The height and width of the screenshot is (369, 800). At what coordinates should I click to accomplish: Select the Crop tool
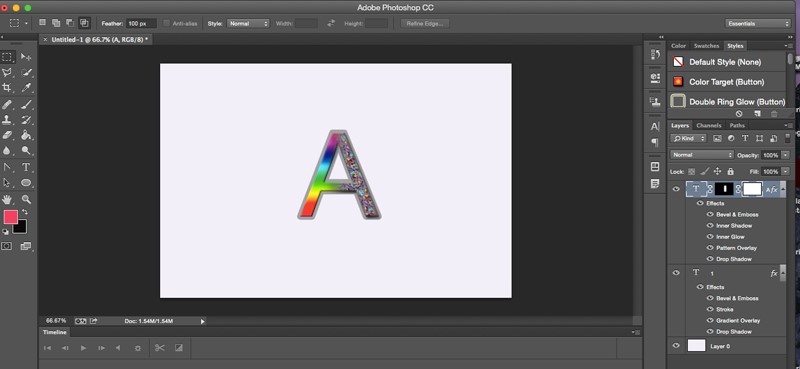click(x=7, y=87)
